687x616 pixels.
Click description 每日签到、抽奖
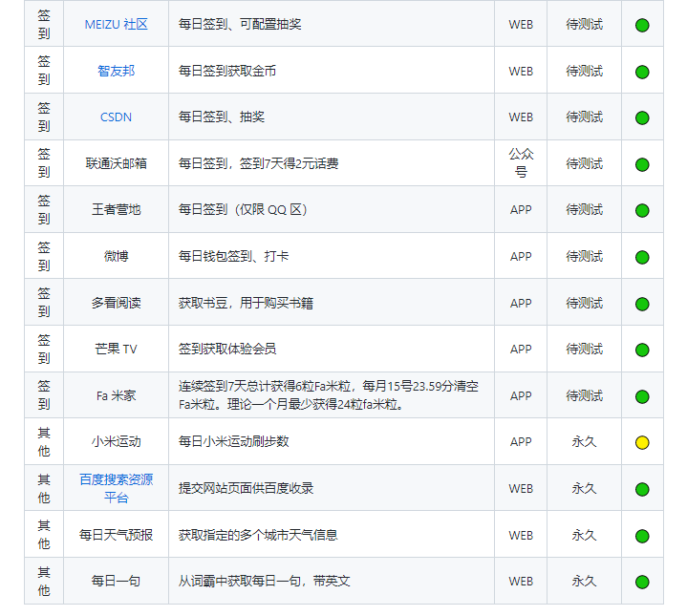coord(222,117)
